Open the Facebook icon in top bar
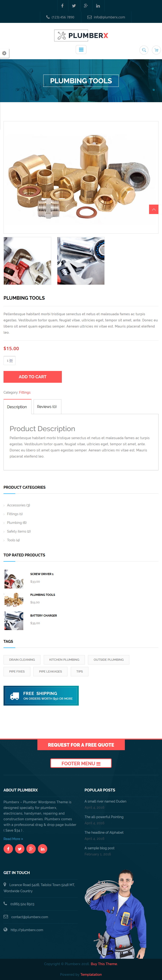This screenshot has width=162, height=980. [62, 6]
